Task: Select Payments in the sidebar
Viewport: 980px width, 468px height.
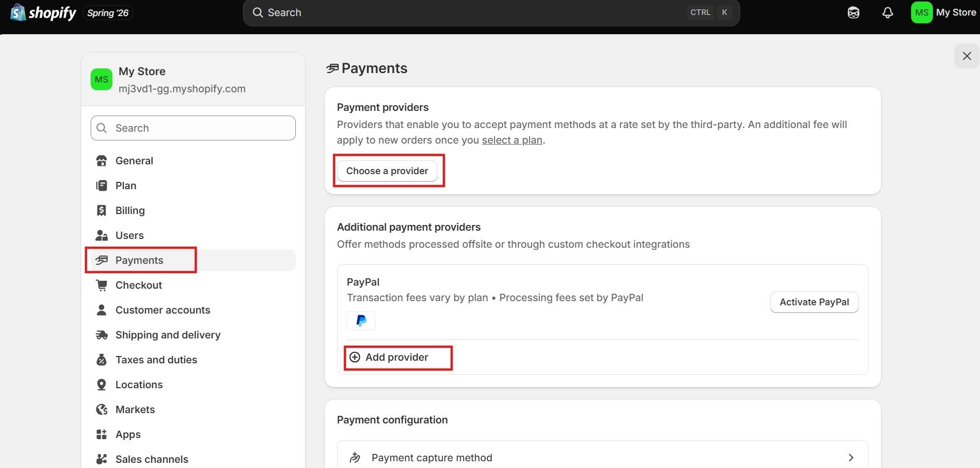Action: (193, 260)
